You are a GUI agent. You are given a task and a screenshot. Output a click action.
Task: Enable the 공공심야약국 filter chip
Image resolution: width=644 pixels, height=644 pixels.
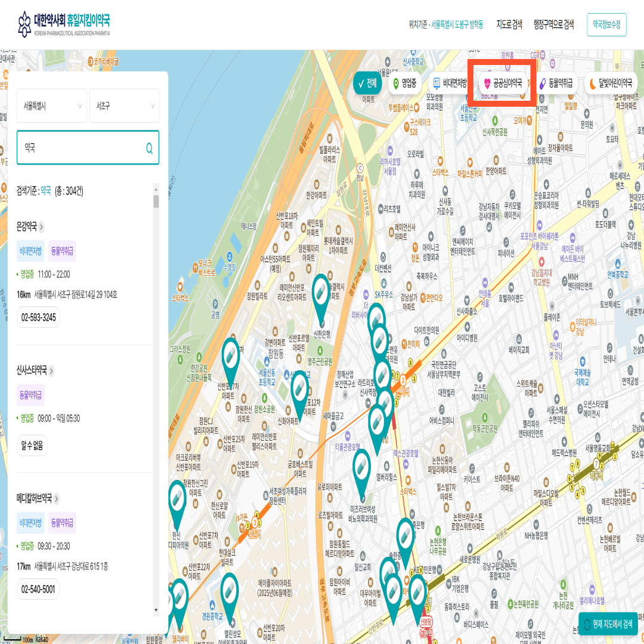coord(503,83)
